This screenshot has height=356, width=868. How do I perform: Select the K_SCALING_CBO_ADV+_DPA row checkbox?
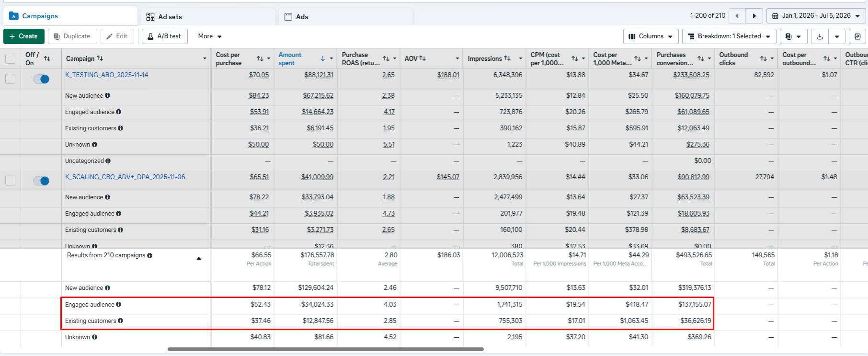pos(10,180)
